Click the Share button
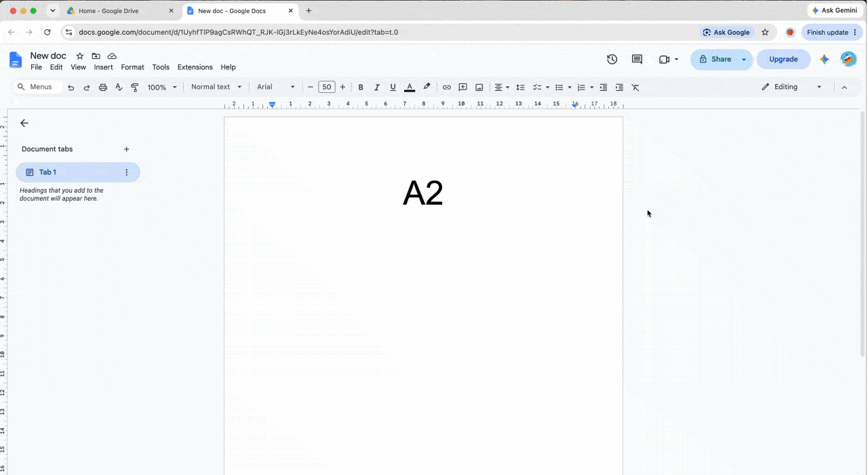The width and height of the screenshot is (868, 475). pos(715,60)
